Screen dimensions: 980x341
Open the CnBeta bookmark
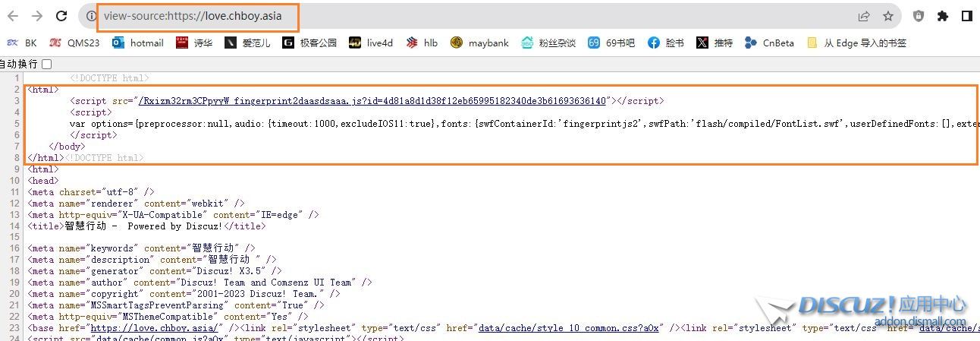(770, 43)
